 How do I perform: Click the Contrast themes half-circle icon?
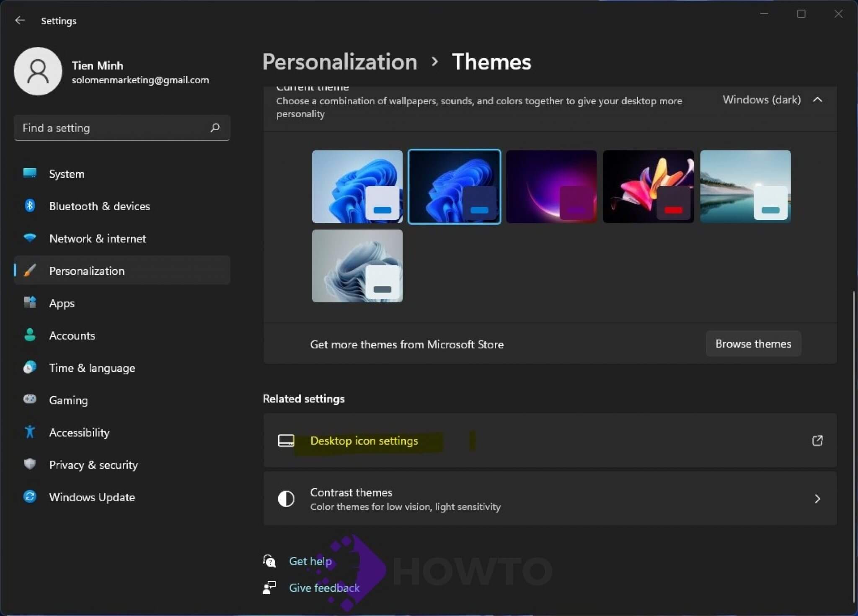click(286, 499)
